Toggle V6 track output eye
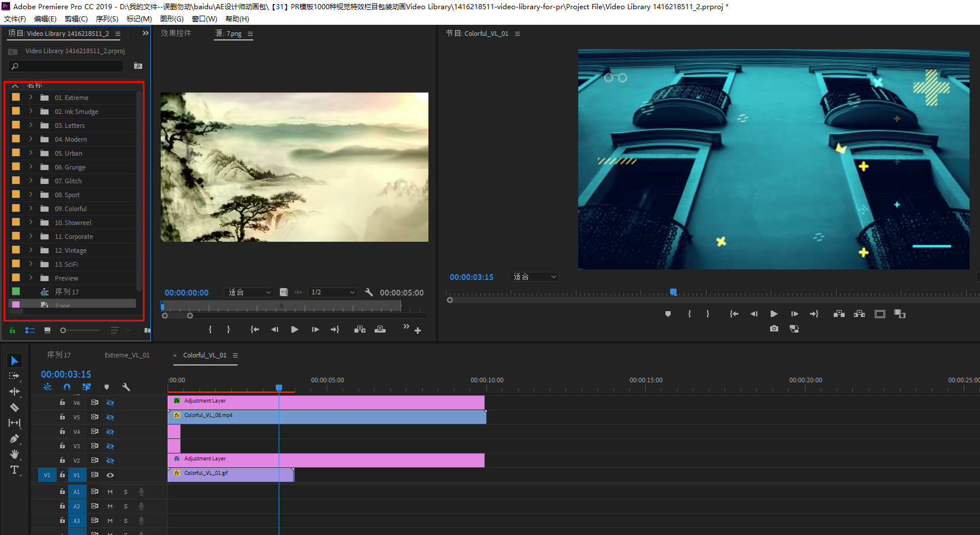 pos(110,403)
